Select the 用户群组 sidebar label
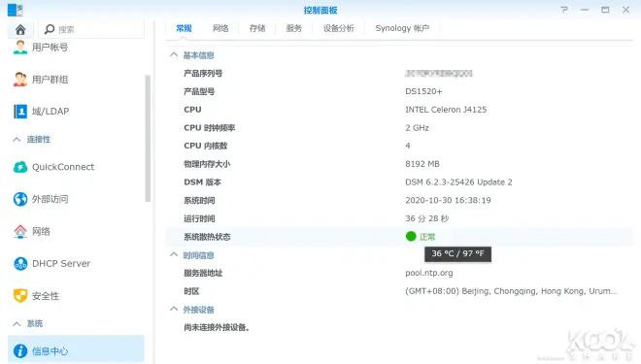The image size is (641, 364). 51,80
